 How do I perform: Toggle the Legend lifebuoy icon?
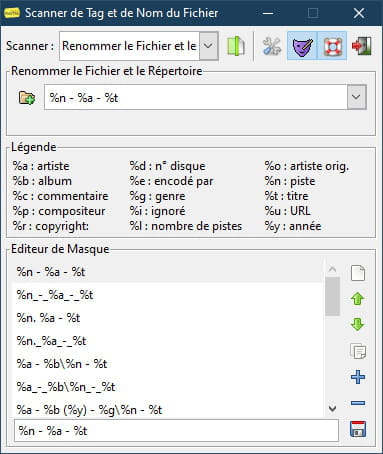coord(332,46)
